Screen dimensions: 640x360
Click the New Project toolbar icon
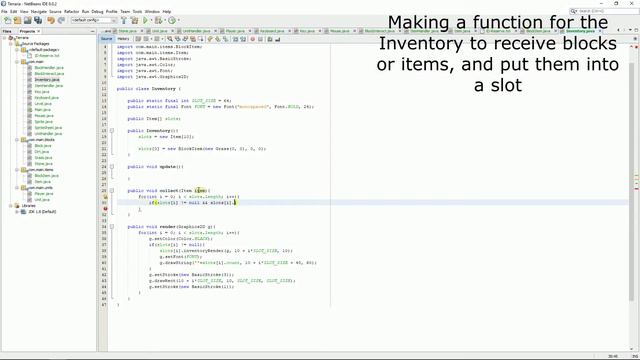pyautogui.click(x=18, y=20)
